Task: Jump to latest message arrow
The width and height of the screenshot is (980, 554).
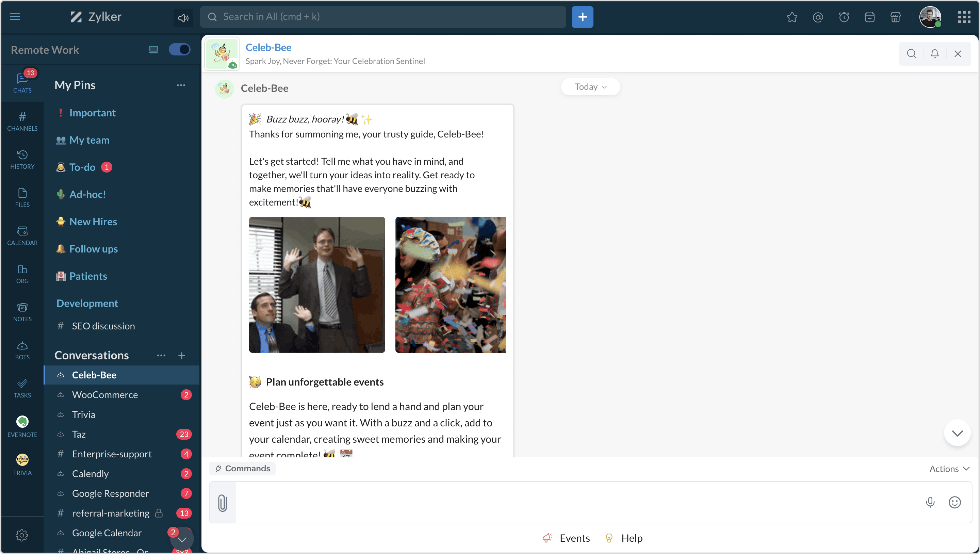Action: click(x=957, y=433)
